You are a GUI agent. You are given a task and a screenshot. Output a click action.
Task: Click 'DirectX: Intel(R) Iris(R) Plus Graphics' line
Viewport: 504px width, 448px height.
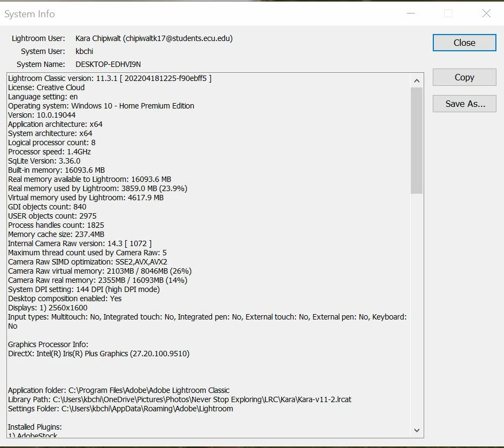click(x=99, y=354)
